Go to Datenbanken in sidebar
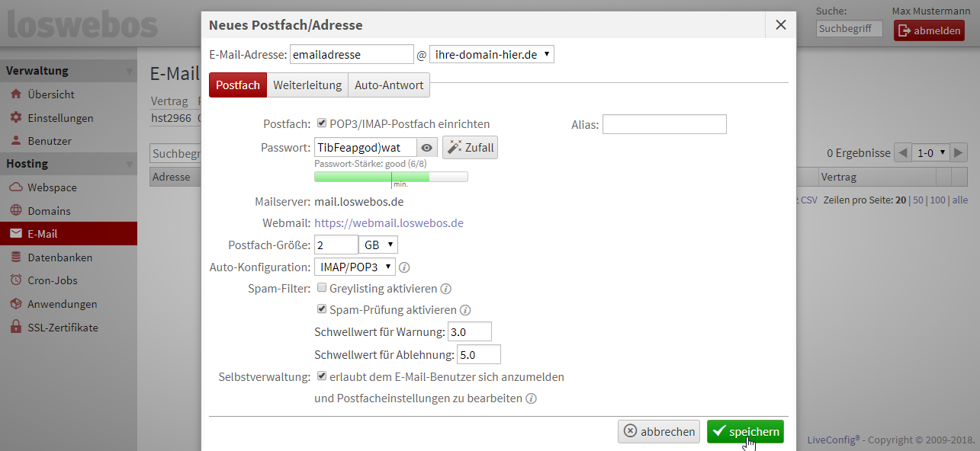The image size is (980, 451). point(59,257)
